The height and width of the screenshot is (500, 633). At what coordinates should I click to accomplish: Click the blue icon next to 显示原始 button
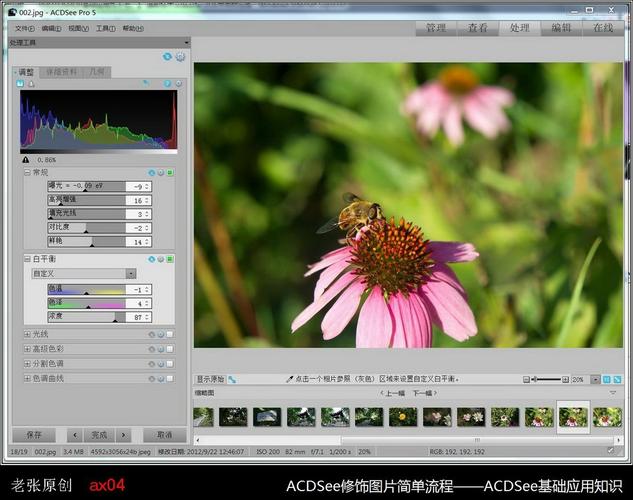[x=232, y=379]
